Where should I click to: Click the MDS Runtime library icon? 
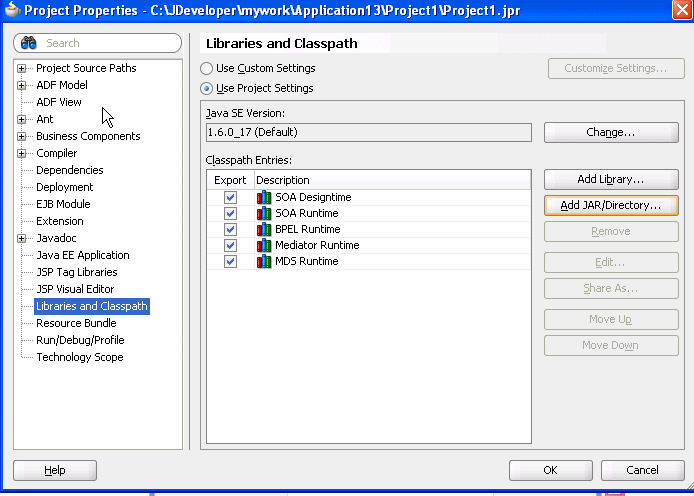(x=264, y=261)
